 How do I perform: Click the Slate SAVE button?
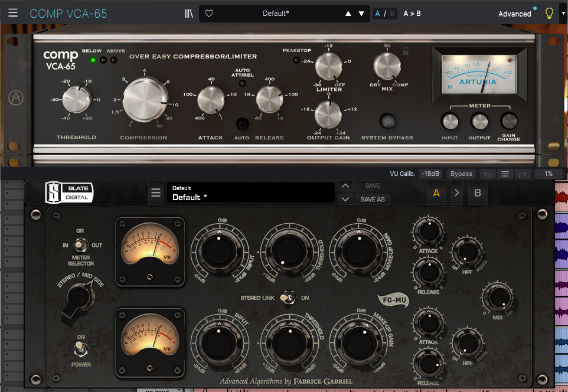373,186
